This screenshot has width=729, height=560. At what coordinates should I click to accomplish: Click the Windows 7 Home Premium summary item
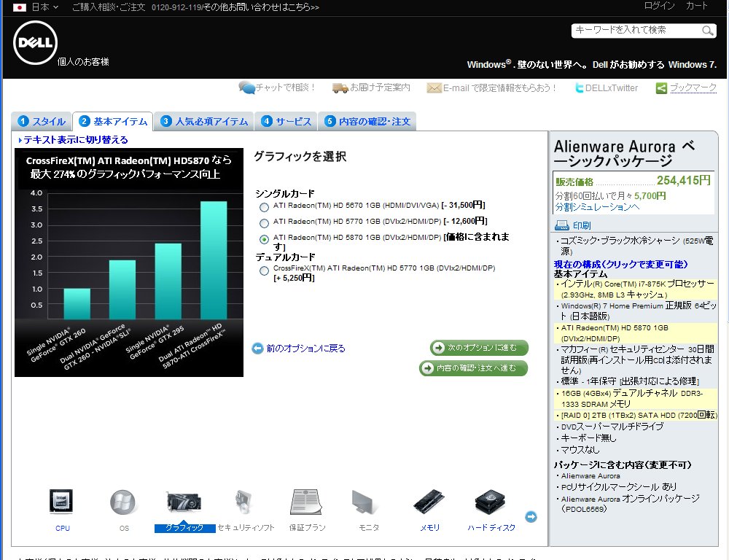(637, 311)
